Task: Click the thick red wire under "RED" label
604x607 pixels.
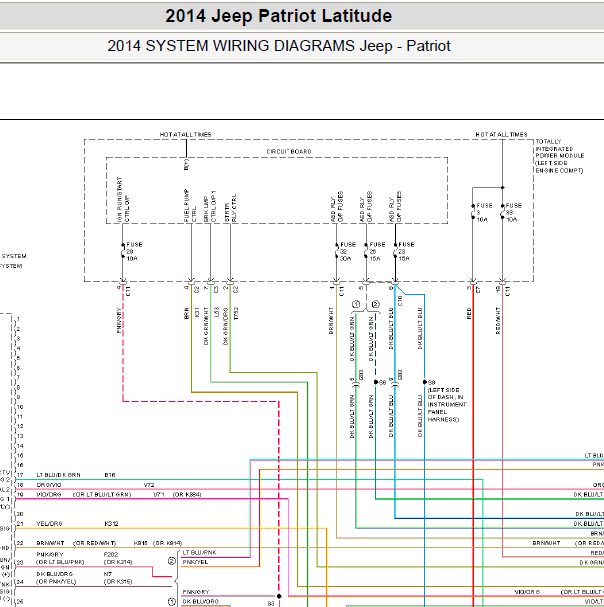Action: point(473,445)
